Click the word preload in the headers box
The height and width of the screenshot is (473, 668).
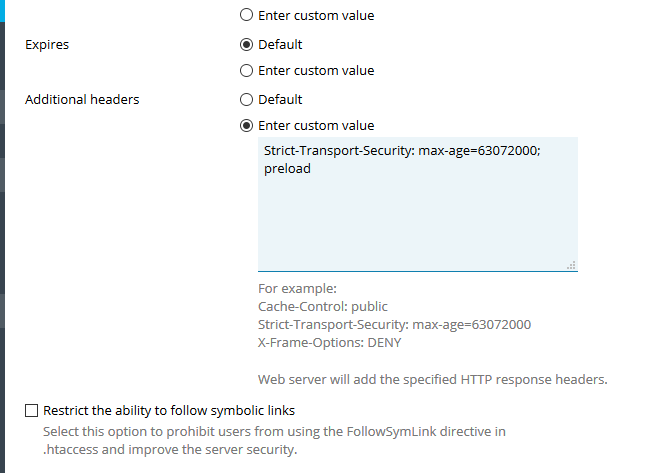(287, 169)
